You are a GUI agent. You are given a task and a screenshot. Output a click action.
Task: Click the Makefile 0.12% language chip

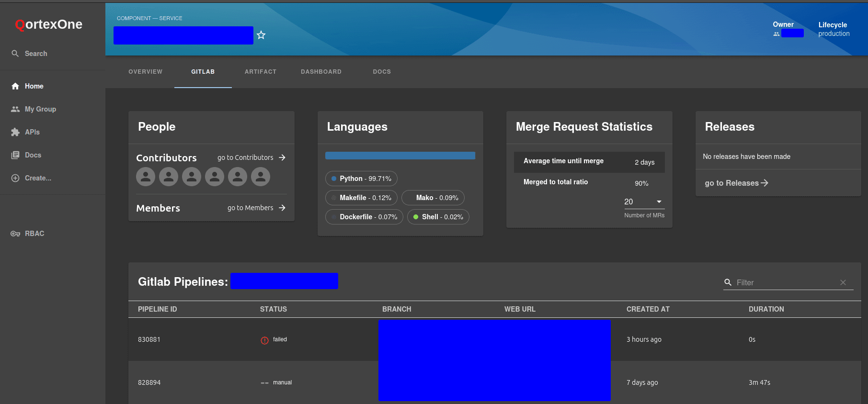point(361,198)
